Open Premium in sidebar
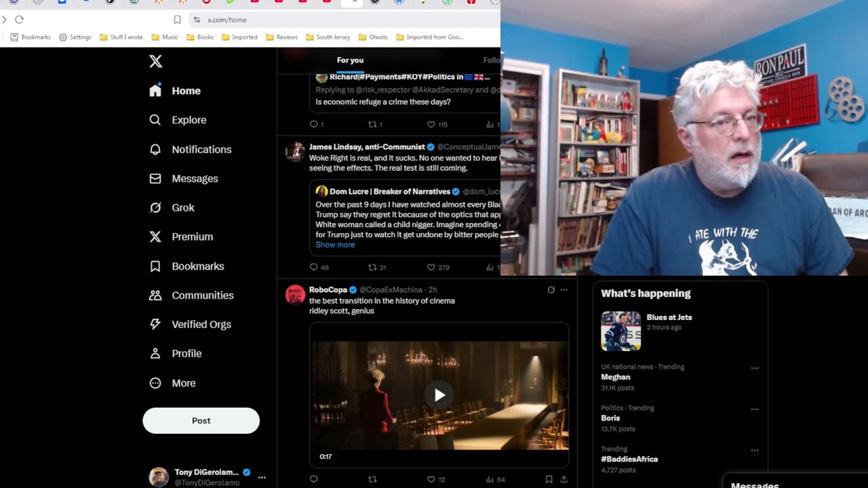 point(181,237)
